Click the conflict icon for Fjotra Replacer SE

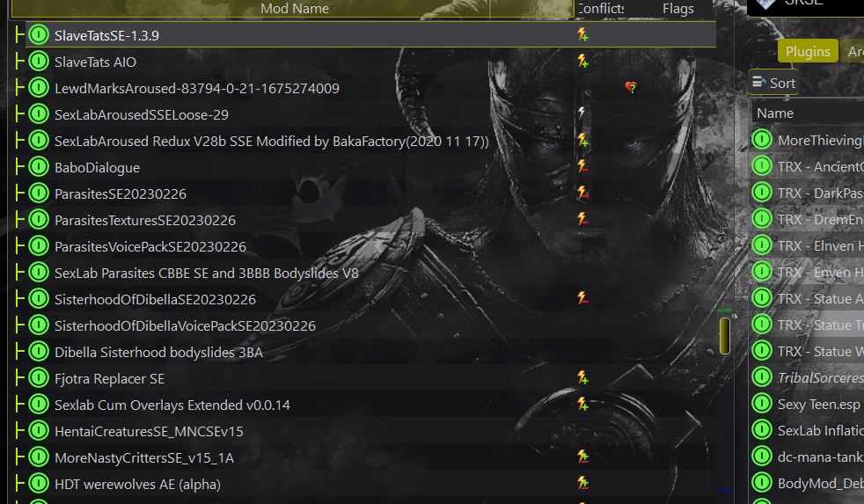(582, 378)
